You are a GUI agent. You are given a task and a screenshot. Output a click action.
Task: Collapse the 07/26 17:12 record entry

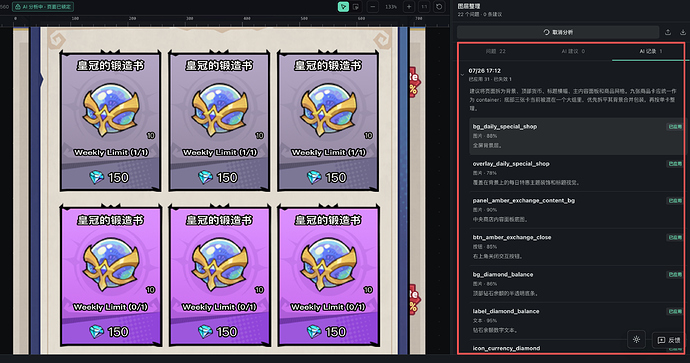(462, 75)
